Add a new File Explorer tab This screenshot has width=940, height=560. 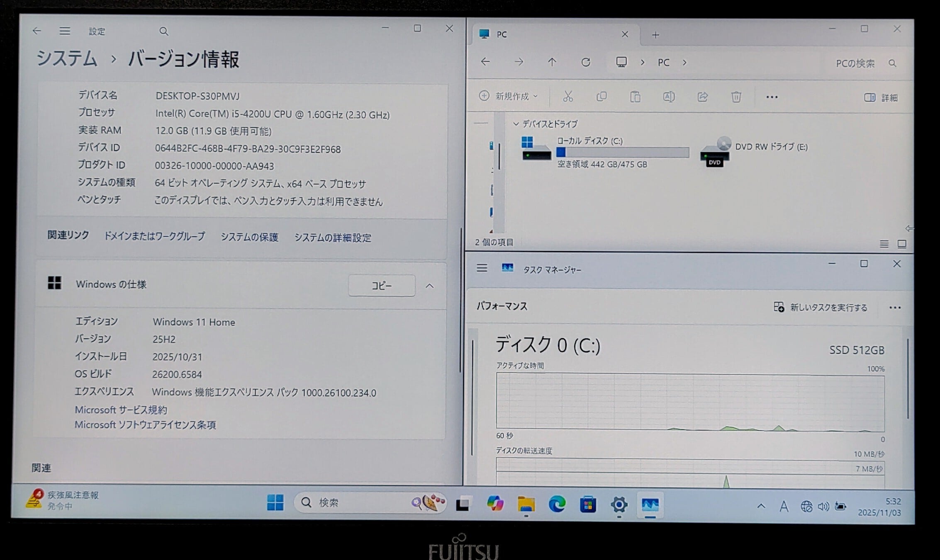655,35
